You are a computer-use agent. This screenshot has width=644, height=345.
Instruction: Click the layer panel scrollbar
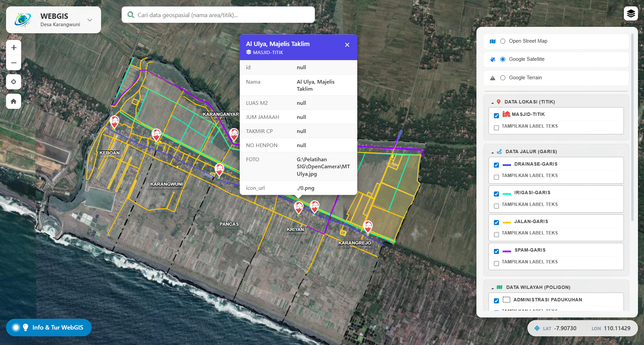(x=633, y=128)
